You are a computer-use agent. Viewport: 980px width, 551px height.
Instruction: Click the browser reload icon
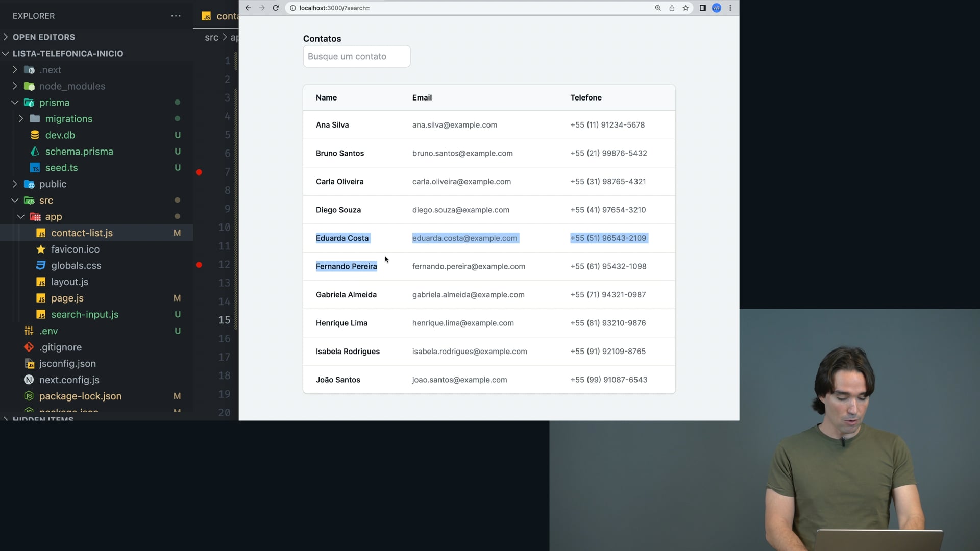[276, 8]
